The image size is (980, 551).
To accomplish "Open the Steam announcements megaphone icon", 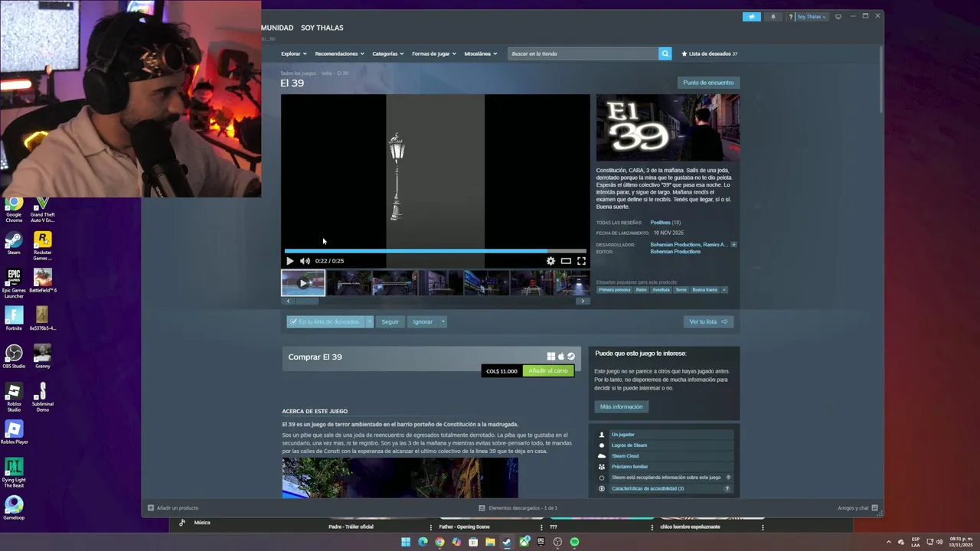I will point(752,17).
